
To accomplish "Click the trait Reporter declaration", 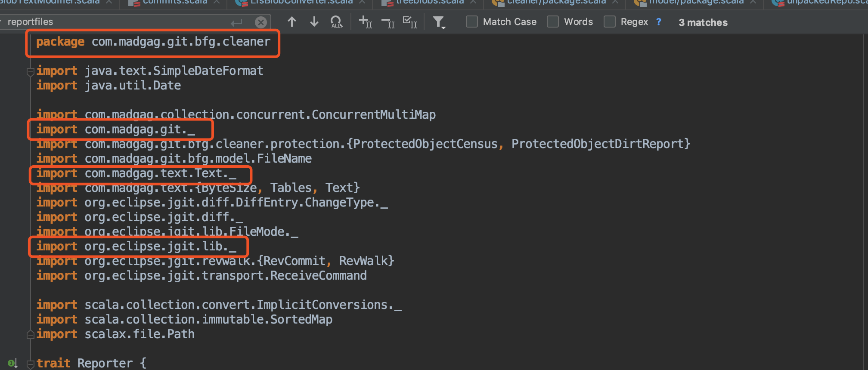I will [91, 363].
